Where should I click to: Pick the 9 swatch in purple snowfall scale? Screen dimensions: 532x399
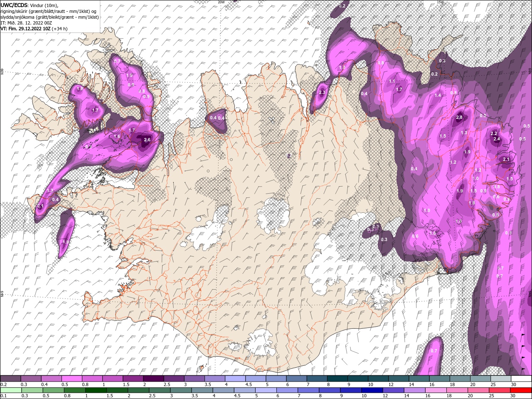click(x=357, y=379)
